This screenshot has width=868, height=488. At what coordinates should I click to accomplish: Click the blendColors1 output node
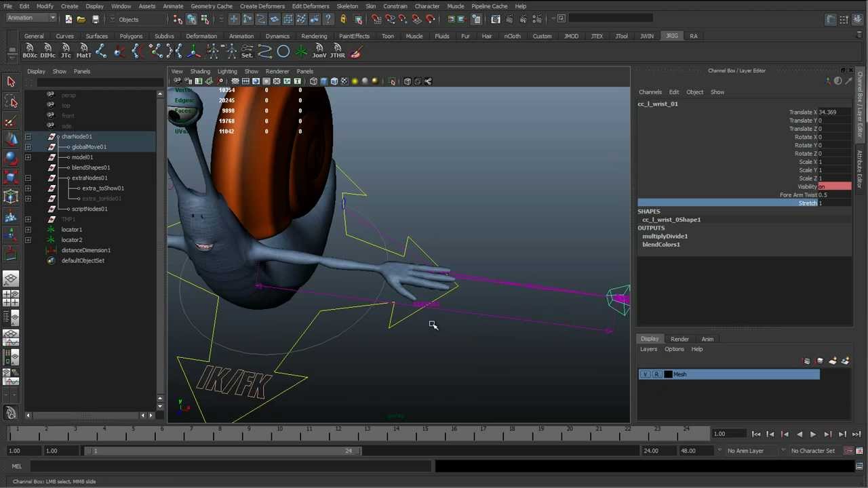tap(661, 244)
